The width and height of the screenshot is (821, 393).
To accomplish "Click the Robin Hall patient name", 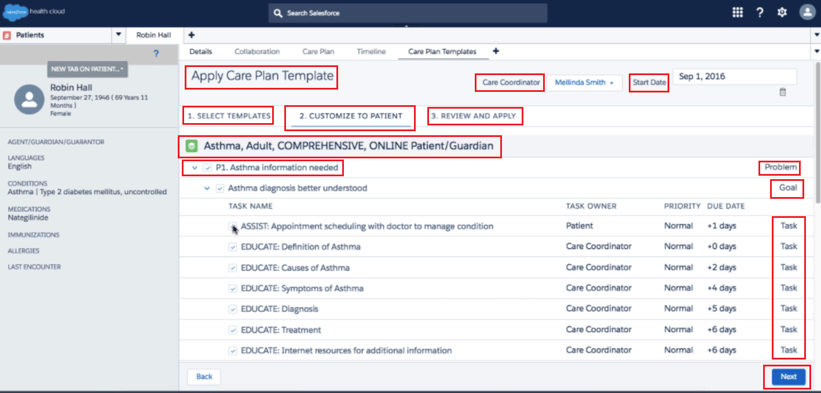I will pyautogui.click(x=71, y=87).
